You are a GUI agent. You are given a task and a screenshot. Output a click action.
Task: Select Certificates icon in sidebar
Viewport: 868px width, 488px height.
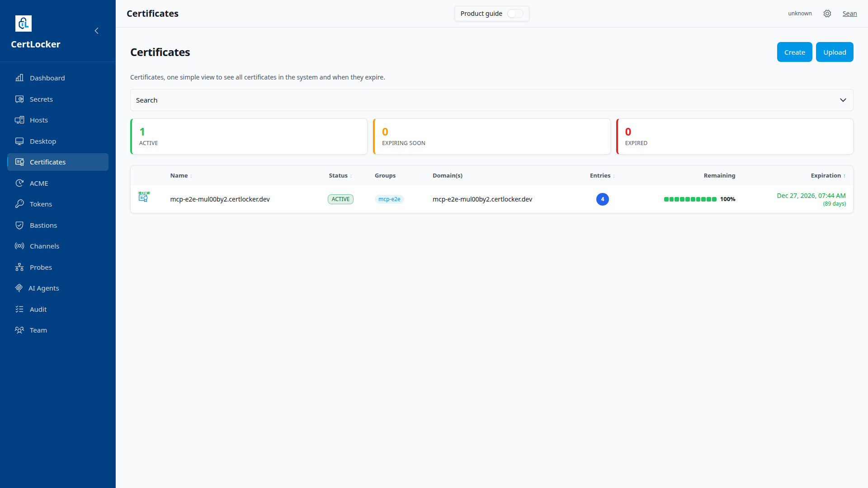coord(19,162)
